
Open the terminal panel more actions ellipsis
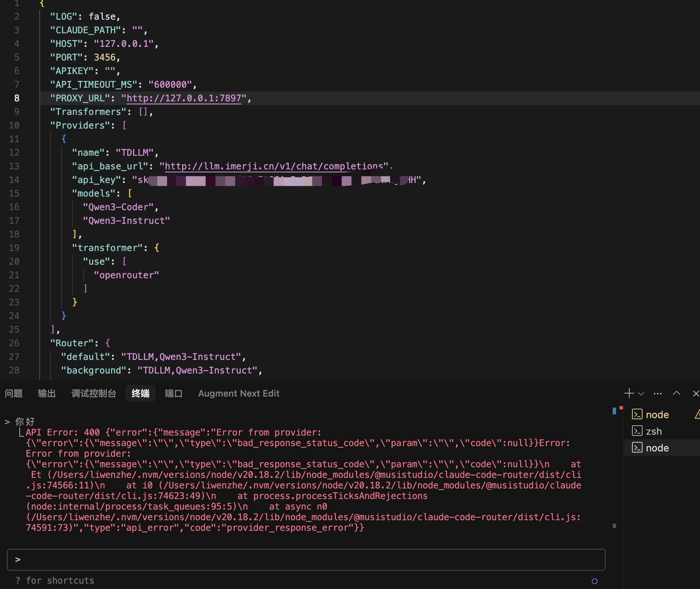(x=658, y=394)
